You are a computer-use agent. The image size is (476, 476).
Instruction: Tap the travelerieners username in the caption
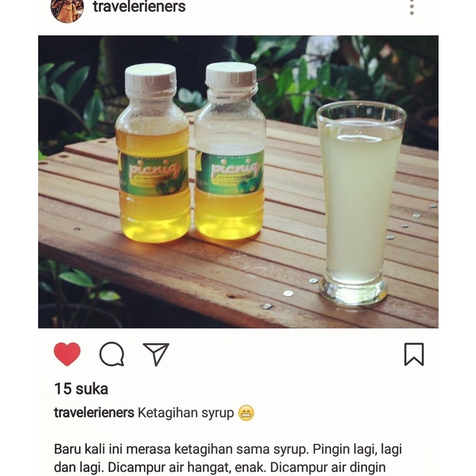point(94,413)
